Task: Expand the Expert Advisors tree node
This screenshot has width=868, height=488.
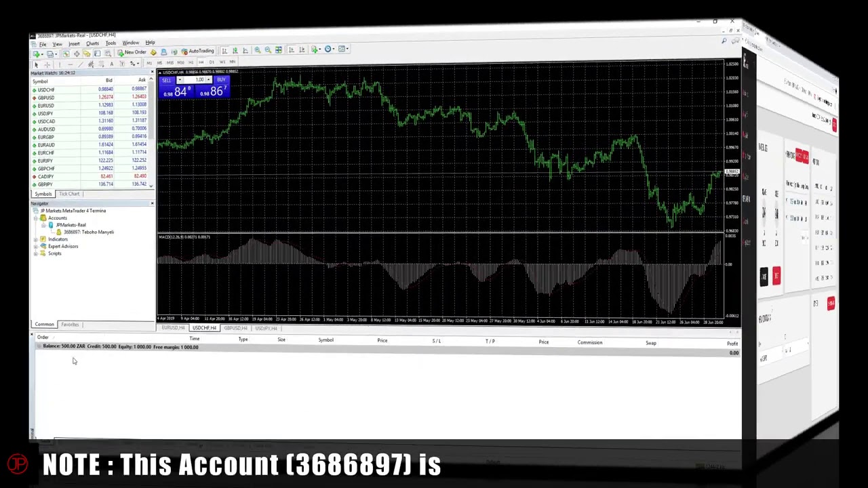Action: coord(36,246)
